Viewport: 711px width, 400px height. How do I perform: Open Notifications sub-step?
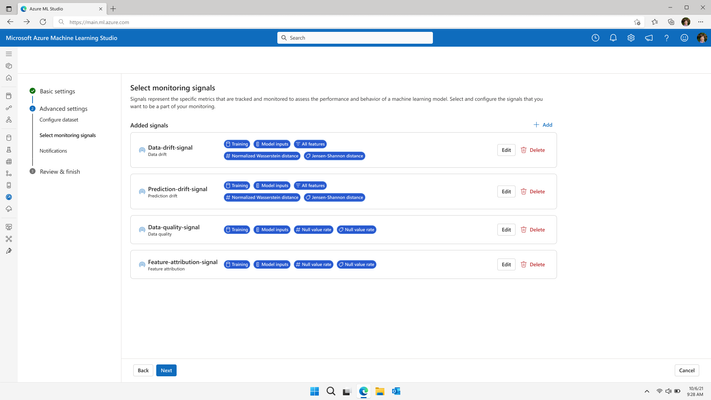pos(53,151)
